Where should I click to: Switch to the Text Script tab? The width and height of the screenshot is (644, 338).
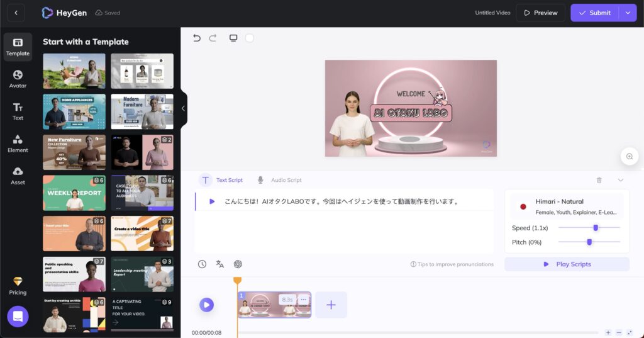(x=221, y=180)
